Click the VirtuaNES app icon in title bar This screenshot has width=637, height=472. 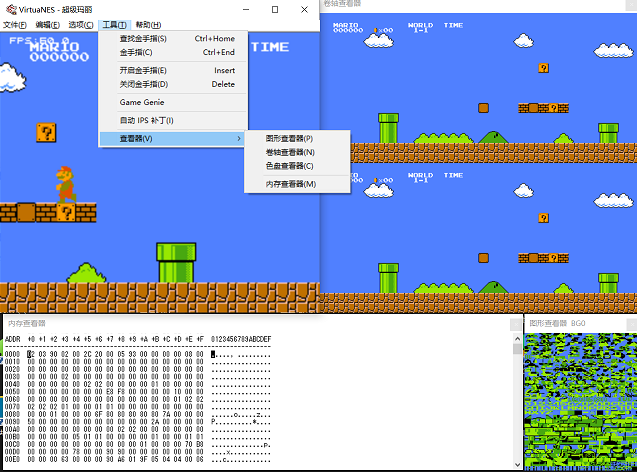(x=11, y=9)
